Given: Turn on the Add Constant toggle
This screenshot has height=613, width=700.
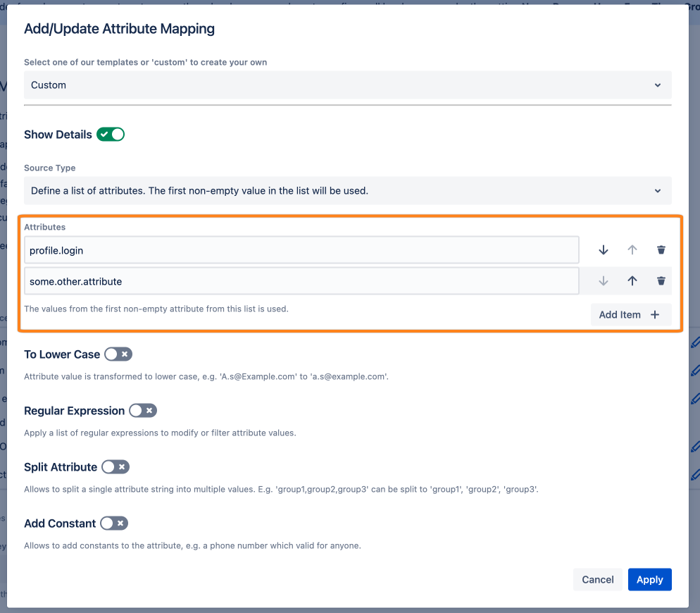Looking at the screenshot, I should [114, 524].
